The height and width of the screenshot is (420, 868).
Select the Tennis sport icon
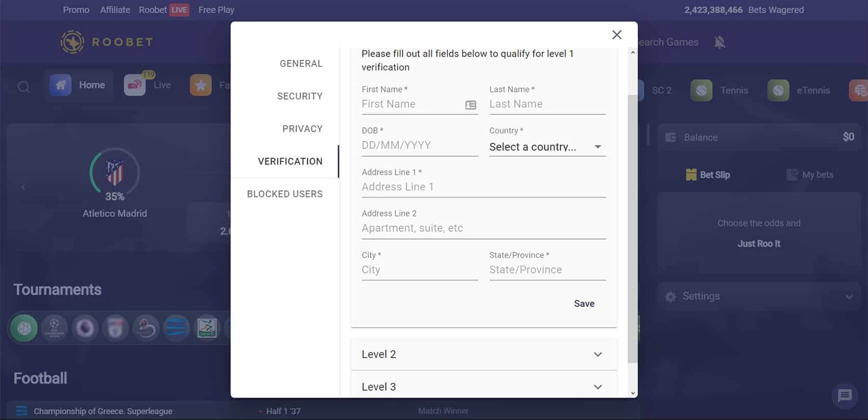tap(702, 90)
